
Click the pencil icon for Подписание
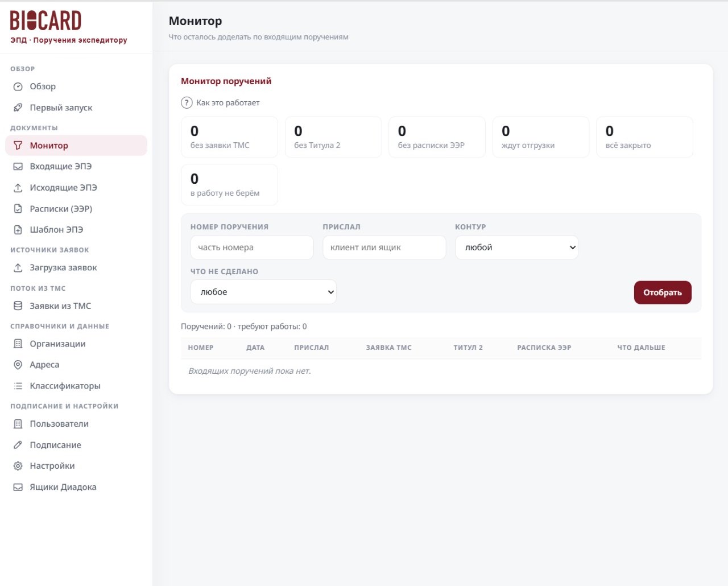pyautogui.click(x=18, y=445)
